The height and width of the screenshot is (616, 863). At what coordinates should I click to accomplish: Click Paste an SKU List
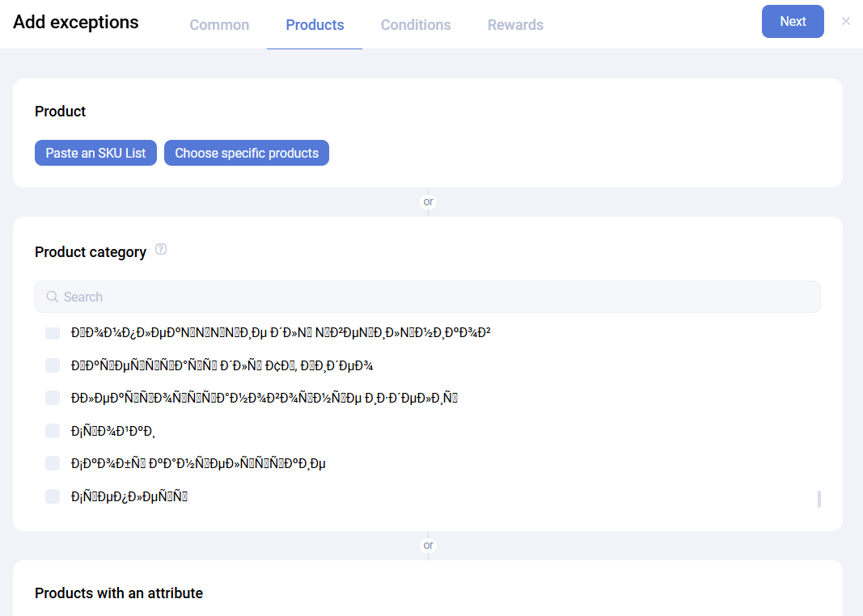[95, 153]
